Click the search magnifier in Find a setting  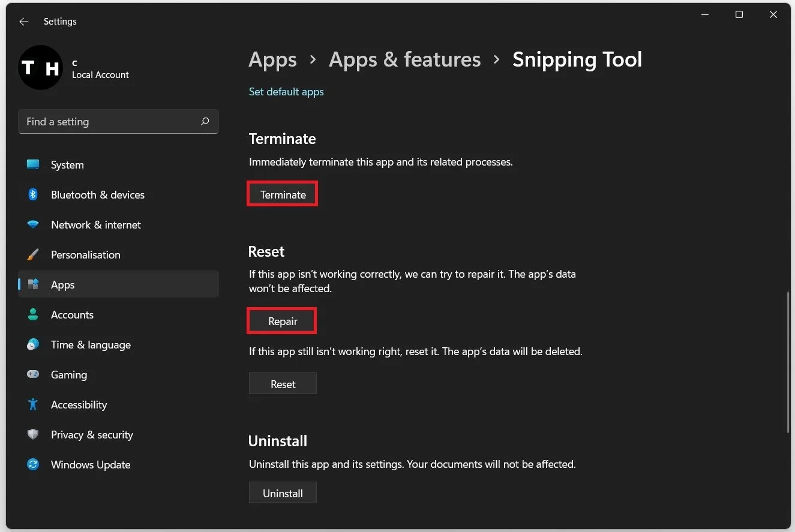pyautogui.click(x=205, y=121)
